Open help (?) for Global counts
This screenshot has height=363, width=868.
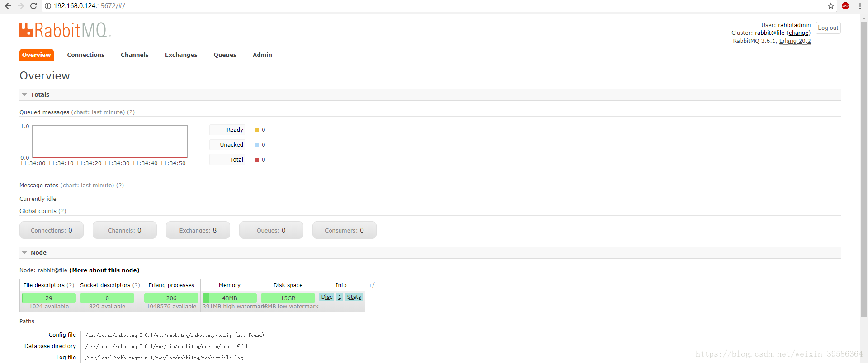click(62, 211)
